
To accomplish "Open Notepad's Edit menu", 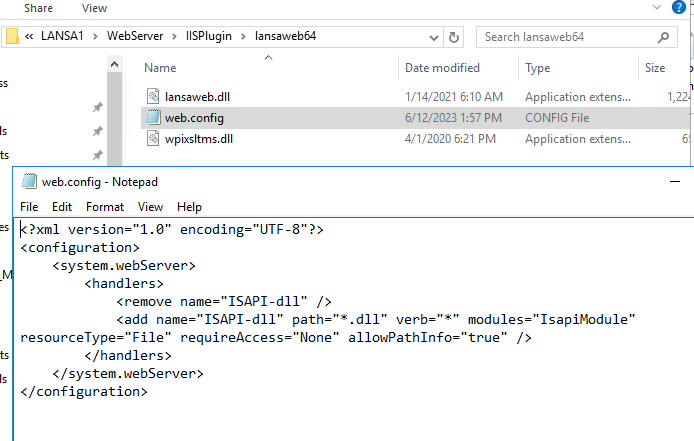I will click(x=62, y=207).
